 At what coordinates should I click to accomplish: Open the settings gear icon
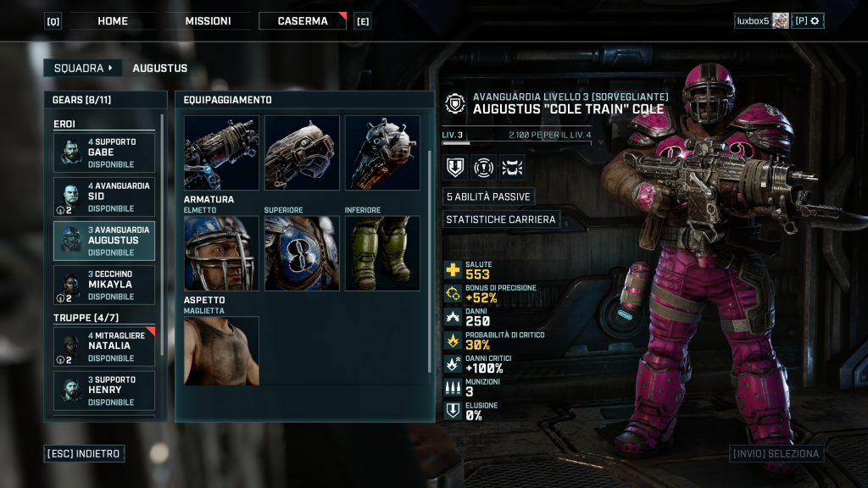click(x=815, y=21)
